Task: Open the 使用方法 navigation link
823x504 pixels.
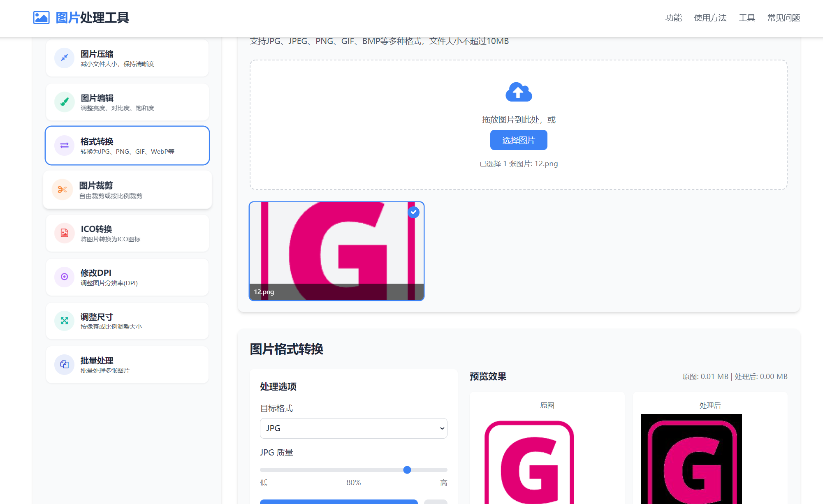Action: (710, 18)
